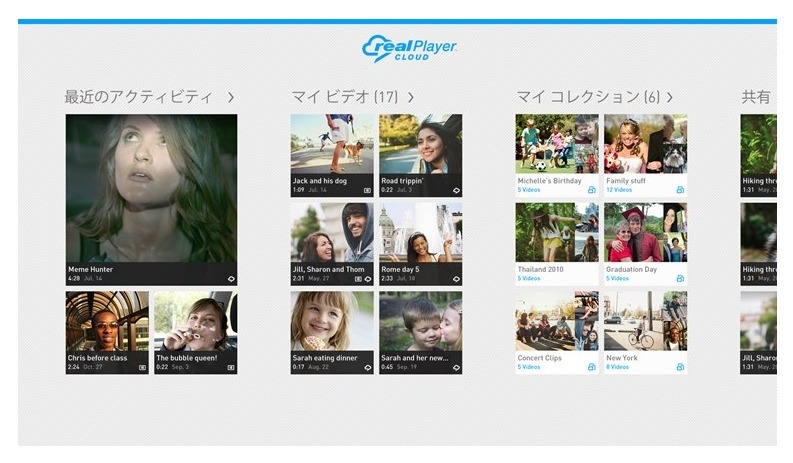This screenshot has width=793, height=463.
Task: Expand 最近のアクティビティ with its chevron
Action: click(231, 97)
